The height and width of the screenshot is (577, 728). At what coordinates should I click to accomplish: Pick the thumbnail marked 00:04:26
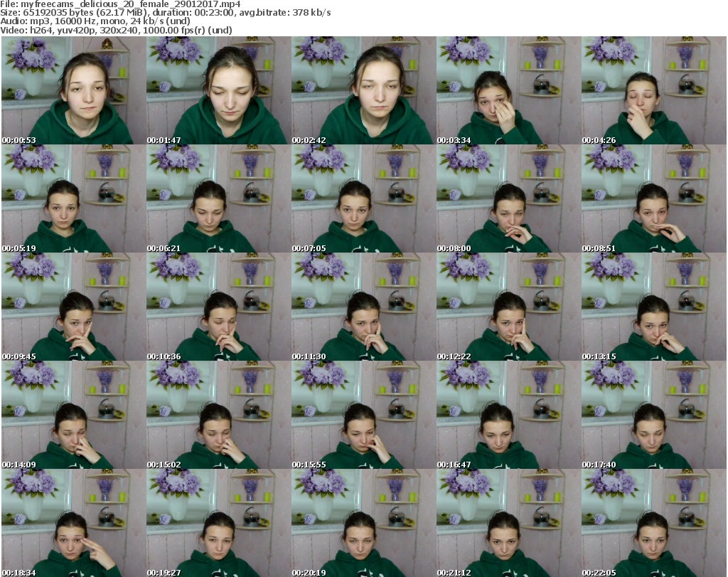pos(653,91)
